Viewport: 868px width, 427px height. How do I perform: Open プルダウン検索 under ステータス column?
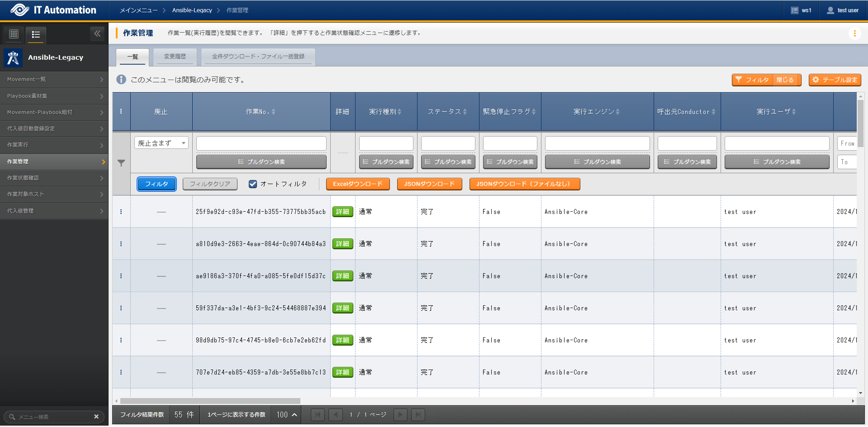click(x=448, y=162)
